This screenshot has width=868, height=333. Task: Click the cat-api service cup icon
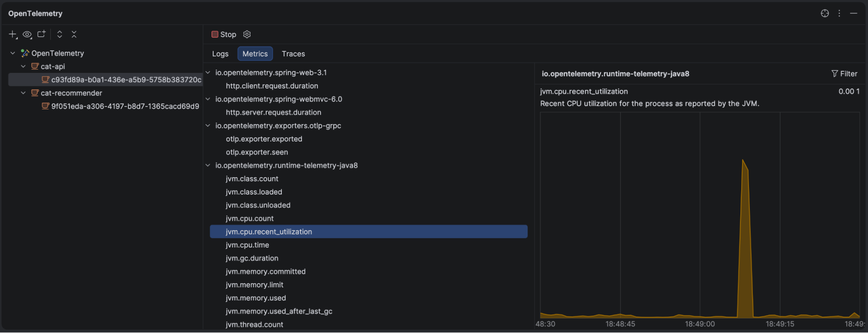pyautogui.click(x=35, y=66)
